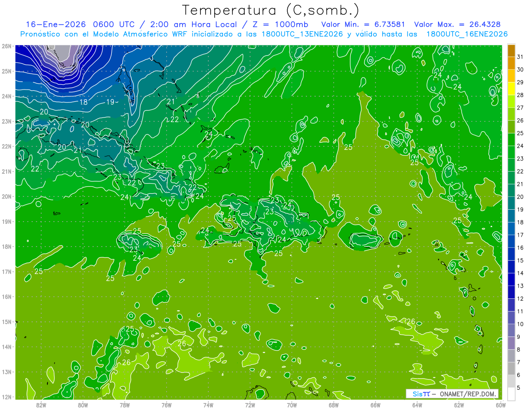This screenshot has height=411, width=532.
Task: Click the 78W longitude axis label
Action: click(x=125, y=405)
